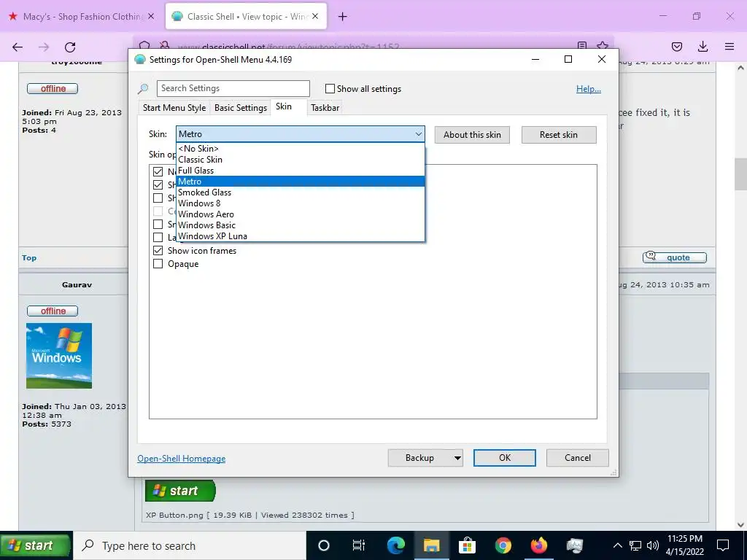Click Firefox back arrow
This screenshot has width=747, height=560.
(x=18, y=47)
